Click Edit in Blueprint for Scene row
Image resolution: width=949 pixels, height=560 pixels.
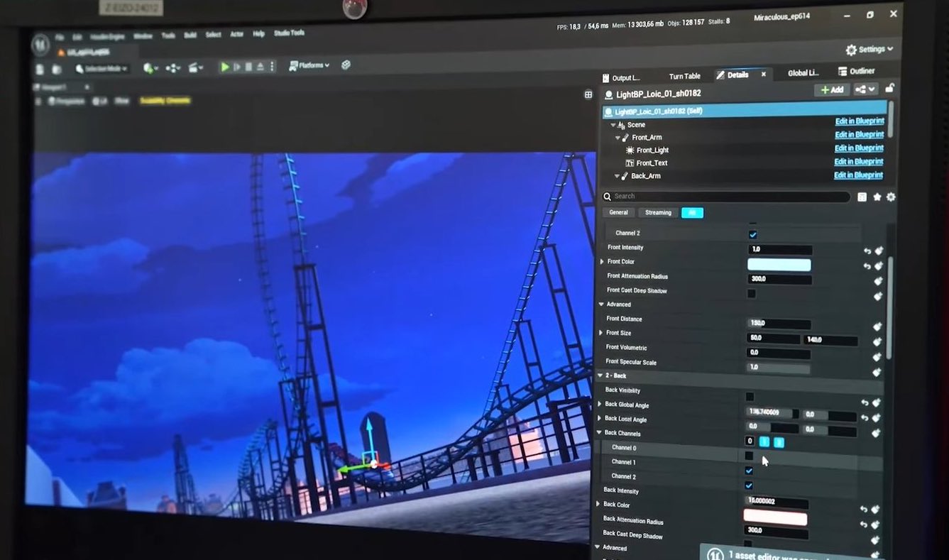tap(860, 121)
